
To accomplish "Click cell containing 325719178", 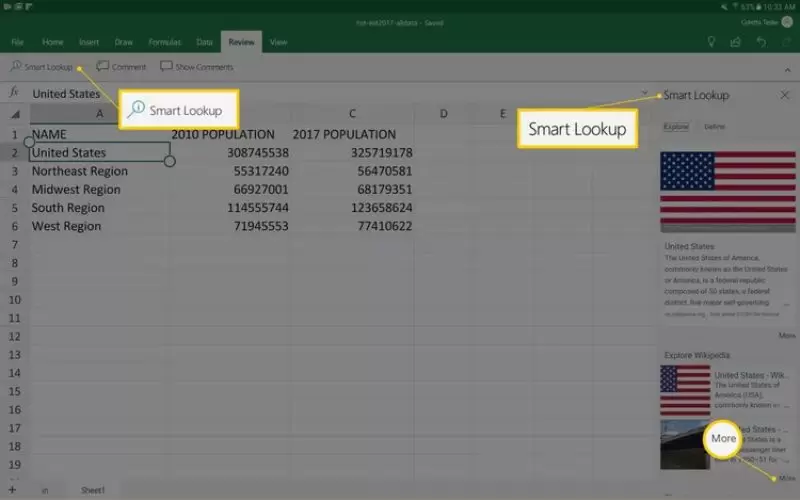I will [353, 153].
